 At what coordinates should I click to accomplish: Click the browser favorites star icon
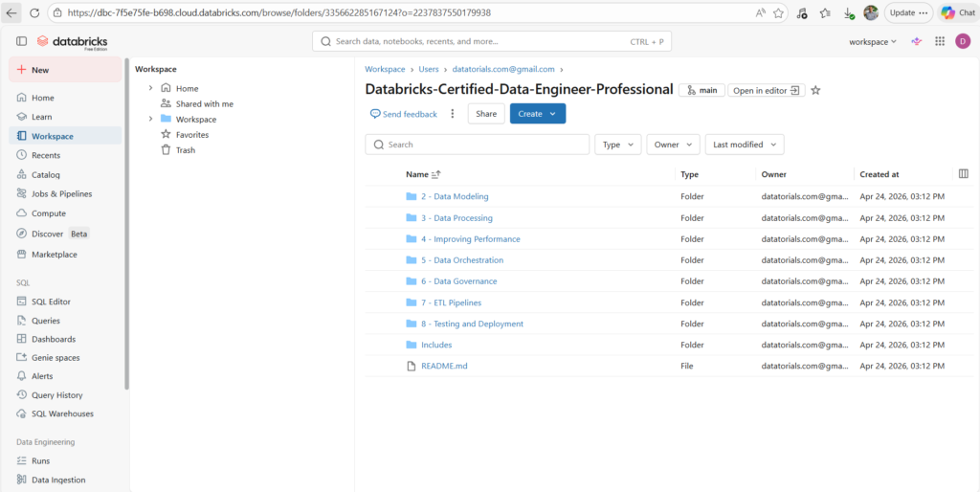[x=778, y=13]
